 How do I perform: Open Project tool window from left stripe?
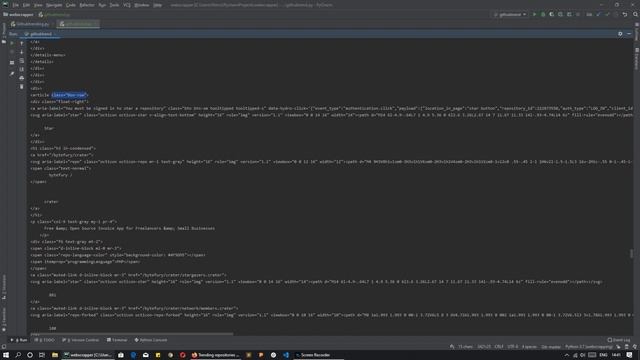coord(4,33)
